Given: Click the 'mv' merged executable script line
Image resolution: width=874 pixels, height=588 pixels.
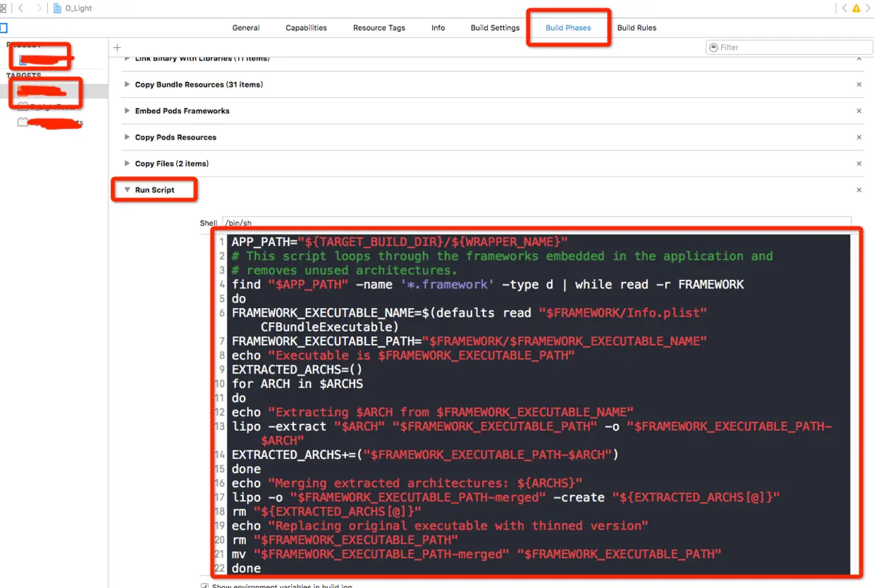Looking at the screenshot, I should 476,553.
